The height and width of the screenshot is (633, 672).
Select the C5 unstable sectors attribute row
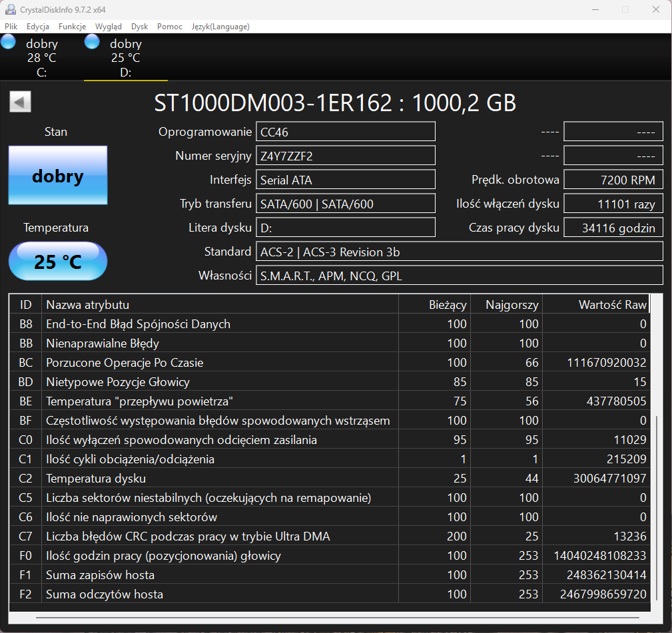click(x=208, y=498)
